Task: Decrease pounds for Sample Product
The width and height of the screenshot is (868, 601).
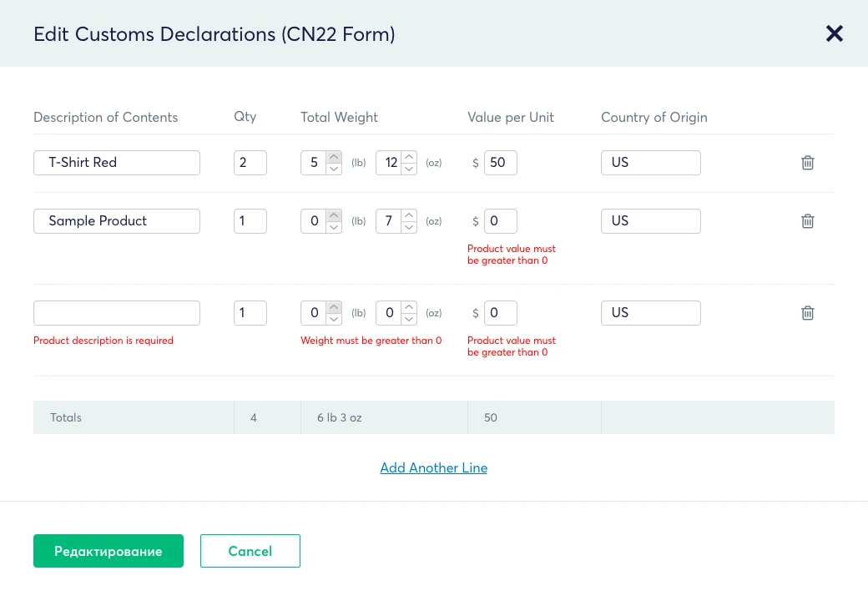Action: 334,227
